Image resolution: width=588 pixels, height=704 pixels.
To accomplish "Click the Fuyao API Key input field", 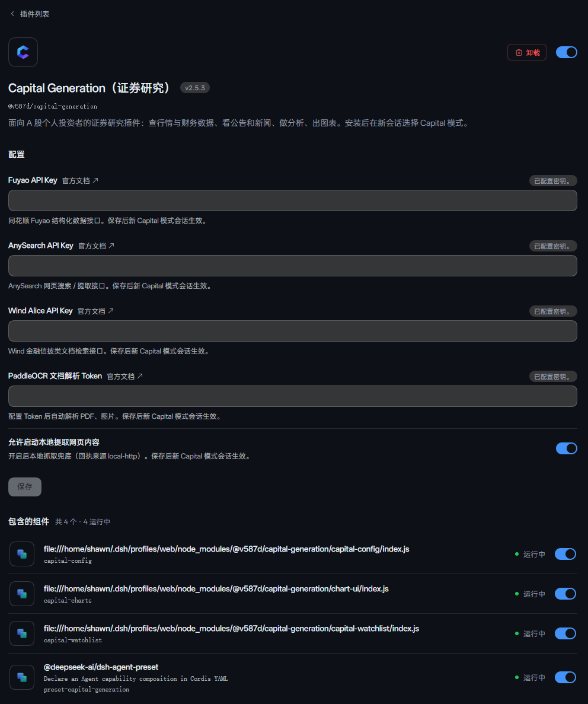I will tap(293, 200).
